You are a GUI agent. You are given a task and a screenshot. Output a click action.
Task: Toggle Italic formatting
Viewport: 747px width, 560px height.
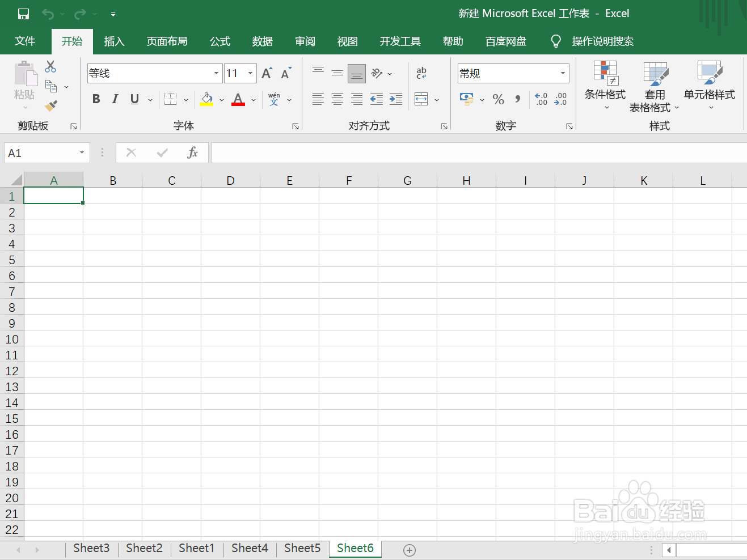coord(115,99)
